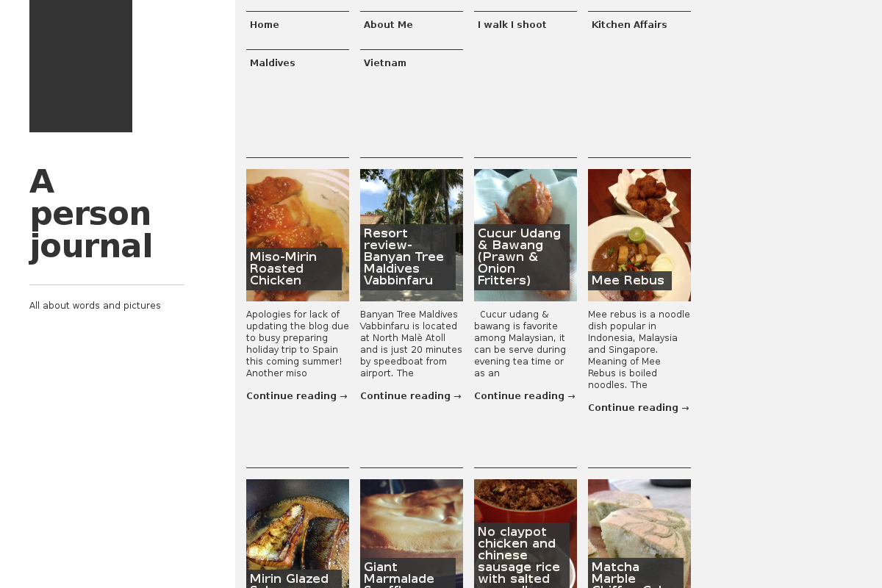The width and height of the screenshot is (882, 588).
Task: Open the Home menu item
Action: [x=265, y=25]
